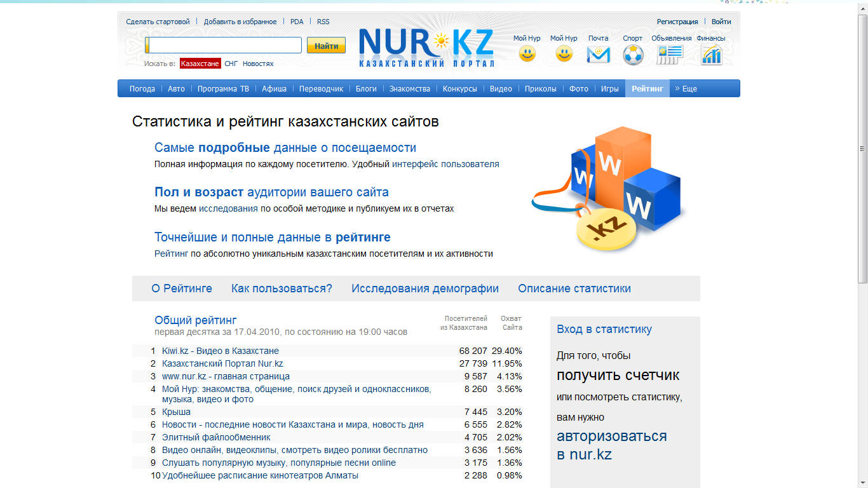Click visitor count 68 207

pyautogui.click(x=473, y=351)
